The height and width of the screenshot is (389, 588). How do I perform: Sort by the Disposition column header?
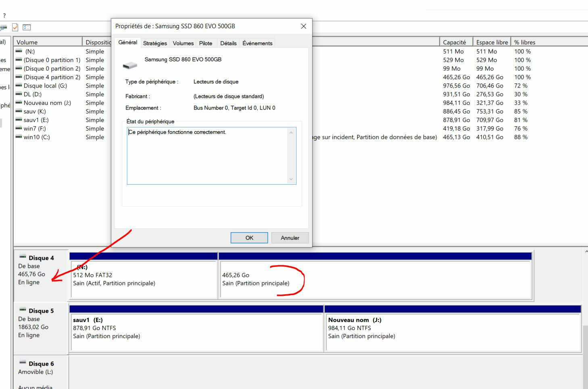point(97,42)
